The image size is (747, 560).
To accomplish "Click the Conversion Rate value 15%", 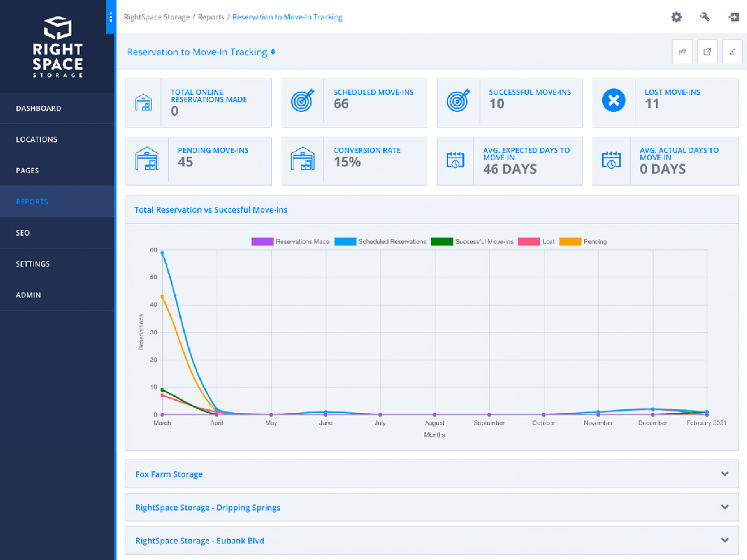I will tap(347, 162).
